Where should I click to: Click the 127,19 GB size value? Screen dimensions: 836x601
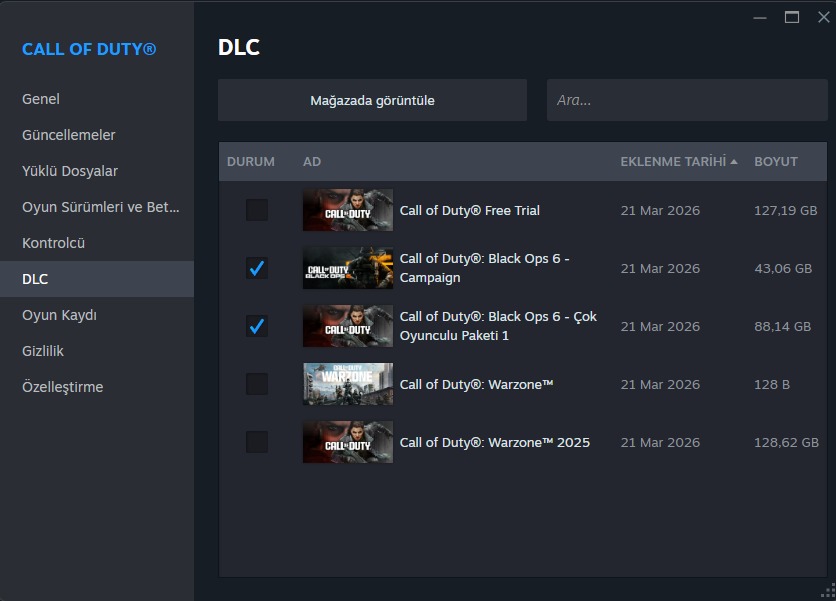[x=785, y=211]
